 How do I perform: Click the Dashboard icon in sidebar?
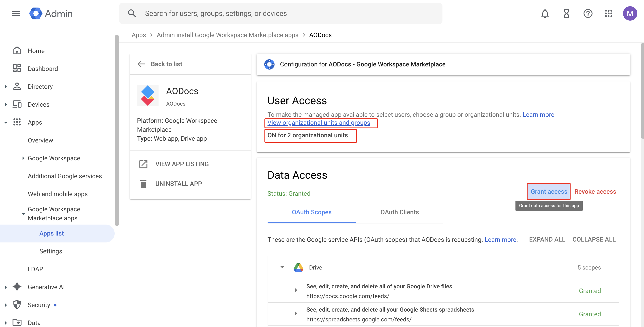click(17, 68)
